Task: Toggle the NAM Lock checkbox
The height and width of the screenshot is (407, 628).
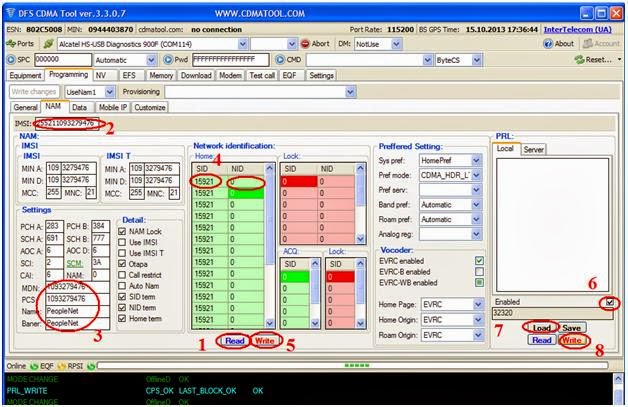Action: click(x=122, y=232)
